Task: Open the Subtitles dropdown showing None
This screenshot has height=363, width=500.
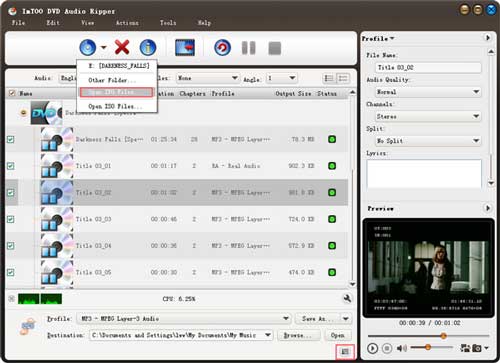Action: [x=207, y=78]
